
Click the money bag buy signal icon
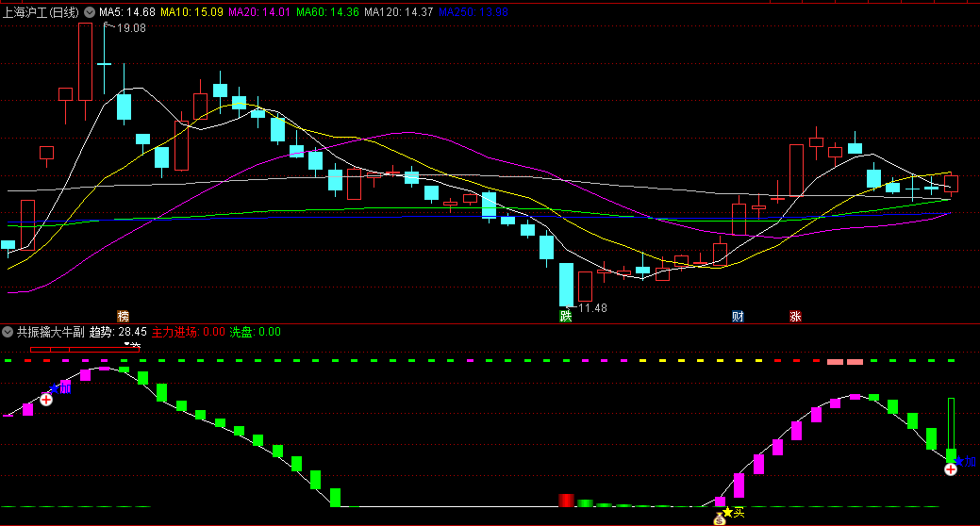[x=720, y=518]
